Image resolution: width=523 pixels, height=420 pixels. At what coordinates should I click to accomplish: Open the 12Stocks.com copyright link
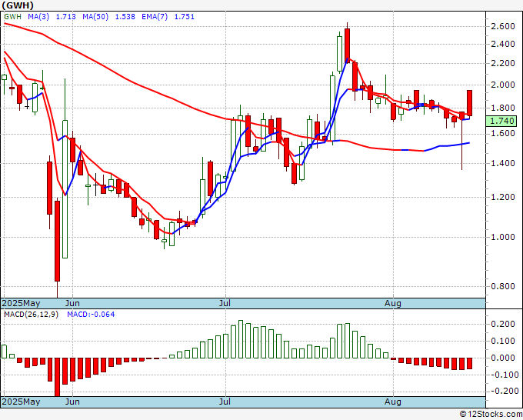[491, 414]
